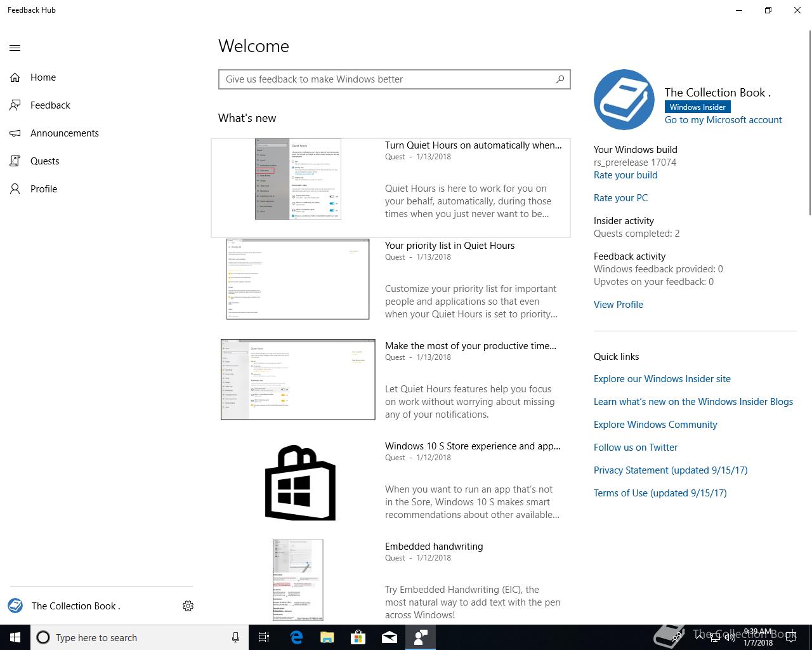Click the large blue book profile picture
The image size is (812, 650).
[624, 100]
